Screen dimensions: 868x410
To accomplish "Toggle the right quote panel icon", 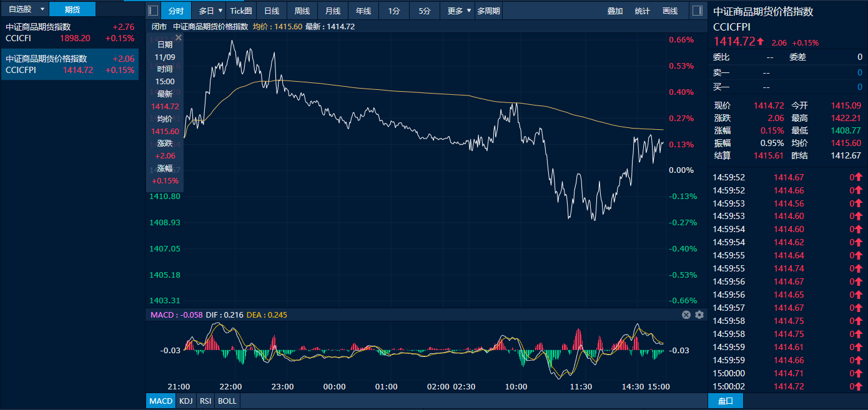I will [698, 11].
